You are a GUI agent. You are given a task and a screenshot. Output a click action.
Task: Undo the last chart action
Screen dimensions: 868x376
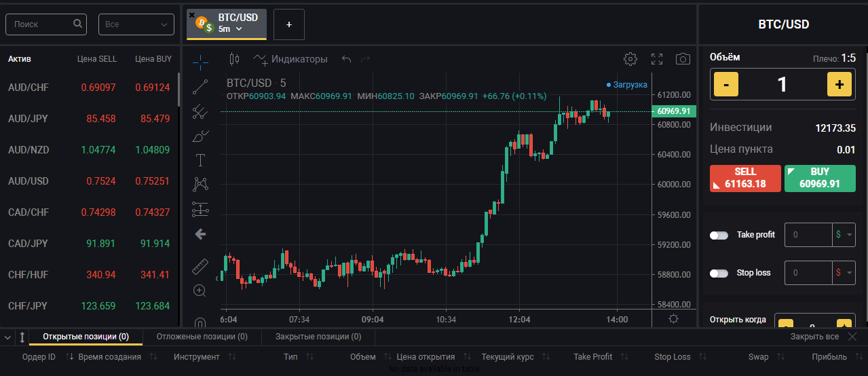coord(347,59)
